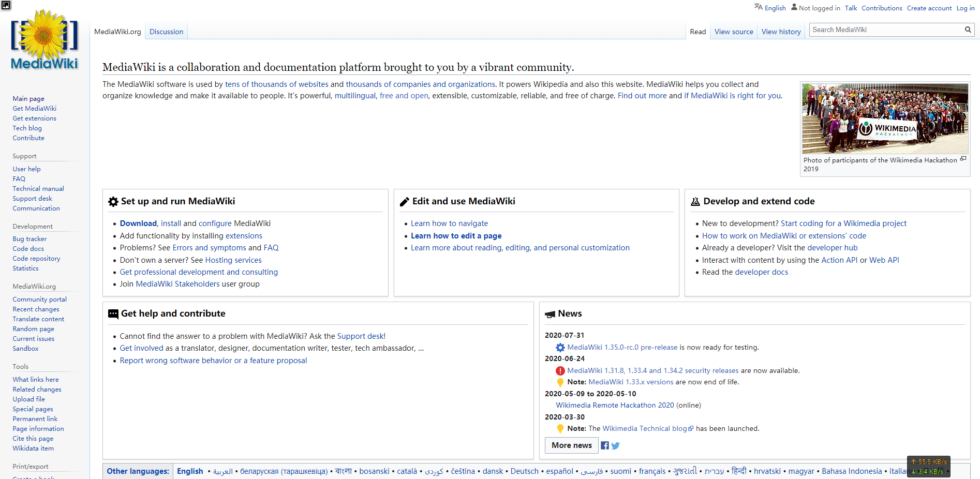
Task: Open Get MediaWiki in the sidebar
Action: [x=35, y=109]
